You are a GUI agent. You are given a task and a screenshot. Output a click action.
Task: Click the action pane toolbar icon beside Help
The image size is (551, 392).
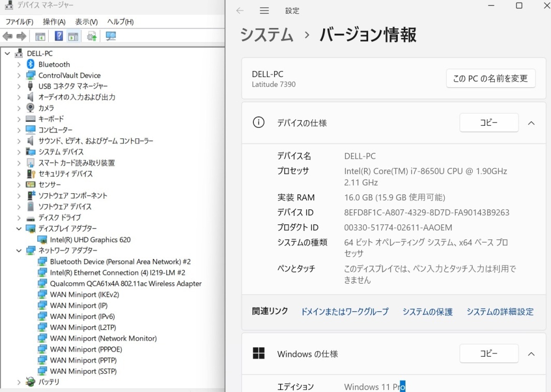(73, 36)
